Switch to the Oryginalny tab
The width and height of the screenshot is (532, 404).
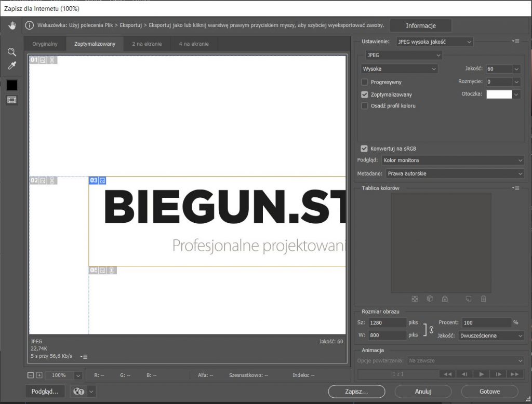(45, 44)
